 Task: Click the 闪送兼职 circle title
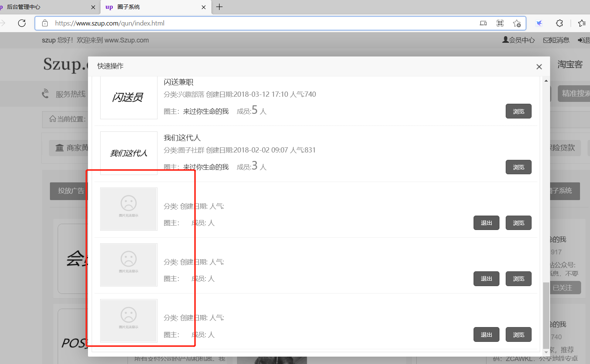179,82
